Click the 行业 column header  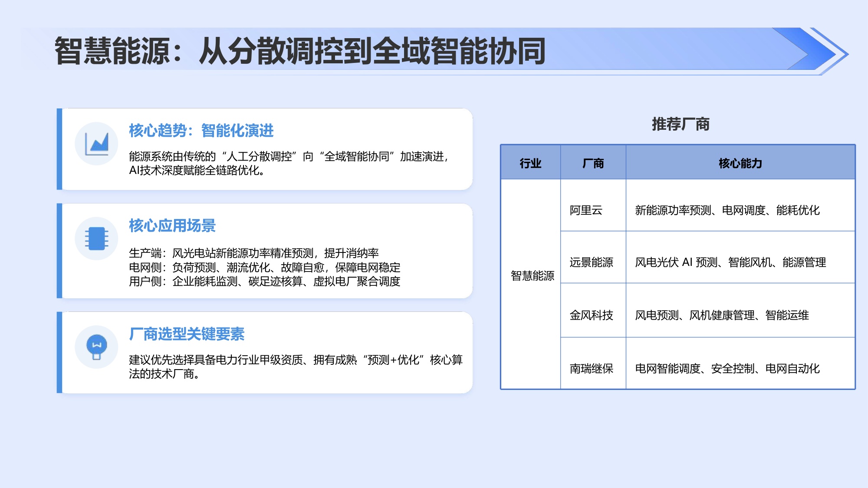(530, 162)
